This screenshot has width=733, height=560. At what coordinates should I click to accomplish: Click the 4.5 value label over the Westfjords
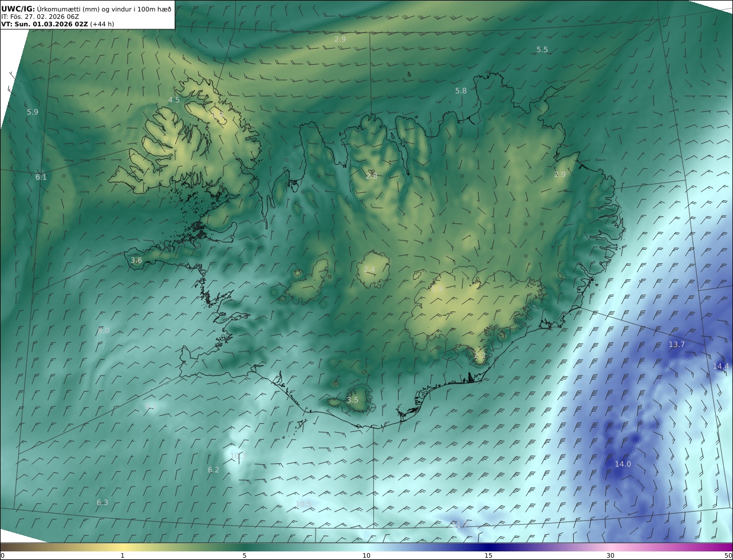coord(174,100)
